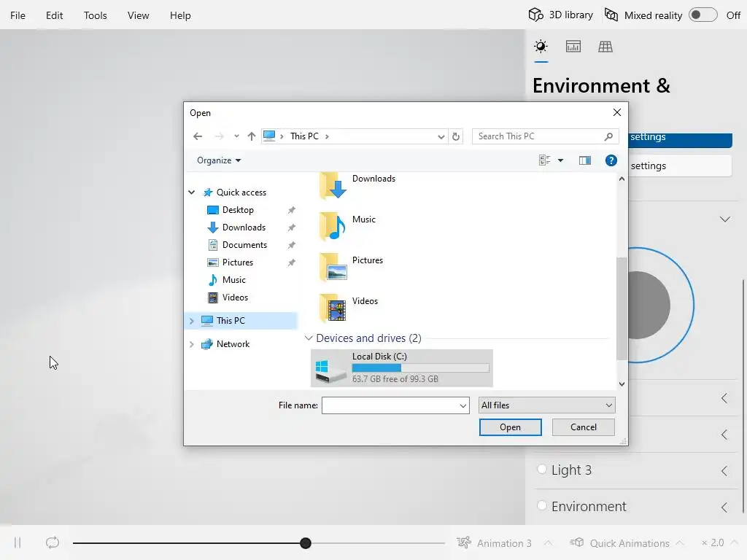
Task: Toggle the Mixed reality switch
Action: (703, 15)
